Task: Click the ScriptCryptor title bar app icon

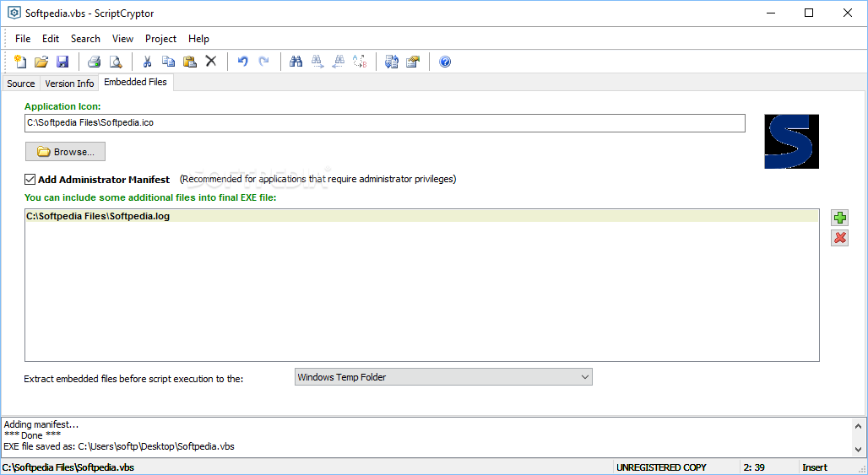Action: [14, 13]
